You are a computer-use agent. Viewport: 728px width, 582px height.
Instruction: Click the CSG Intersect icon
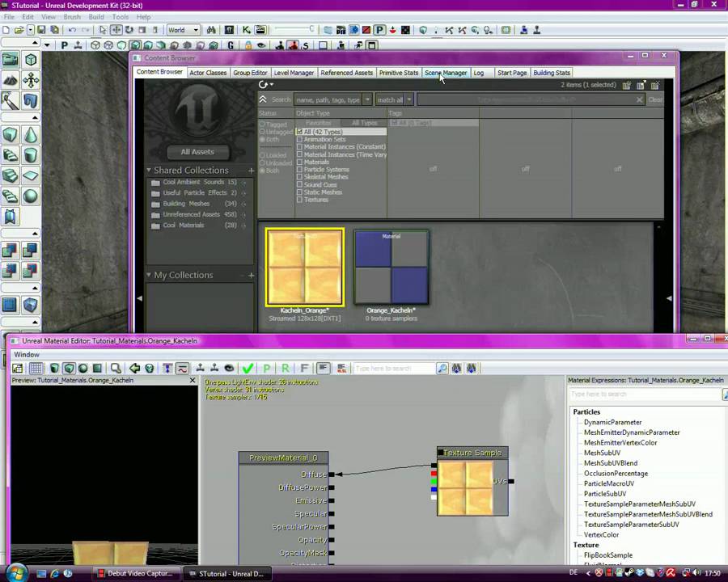click(x=11, y=271)
